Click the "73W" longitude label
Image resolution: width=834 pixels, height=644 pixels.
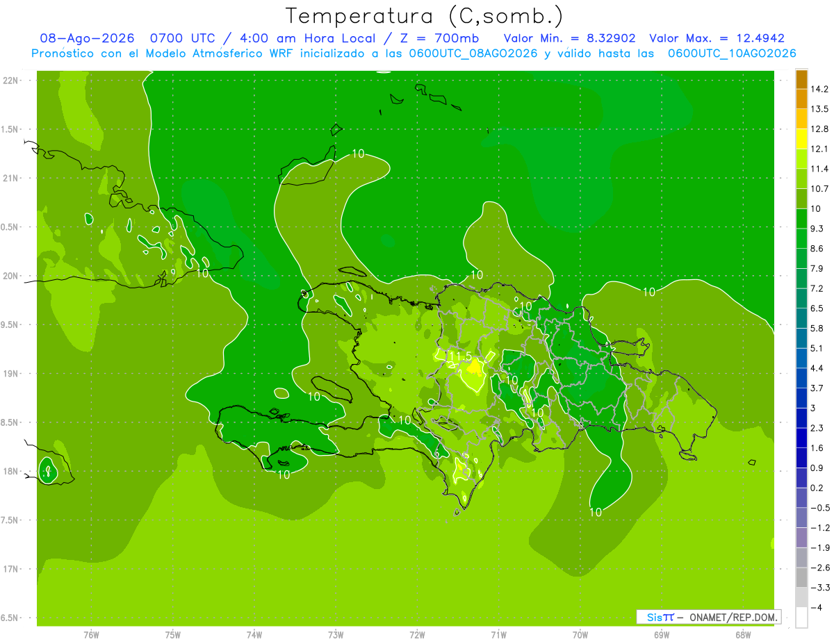click(336, 635)
